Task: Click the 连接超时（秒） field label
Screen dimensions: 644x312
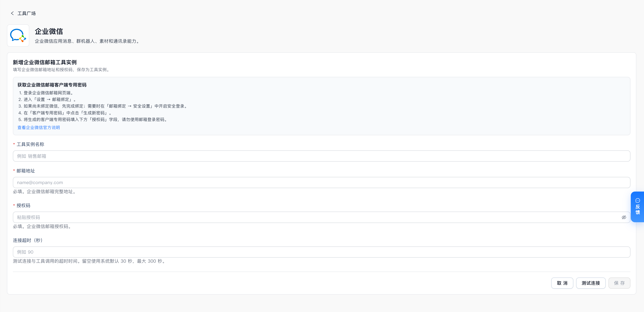Action: coord(28,240)
